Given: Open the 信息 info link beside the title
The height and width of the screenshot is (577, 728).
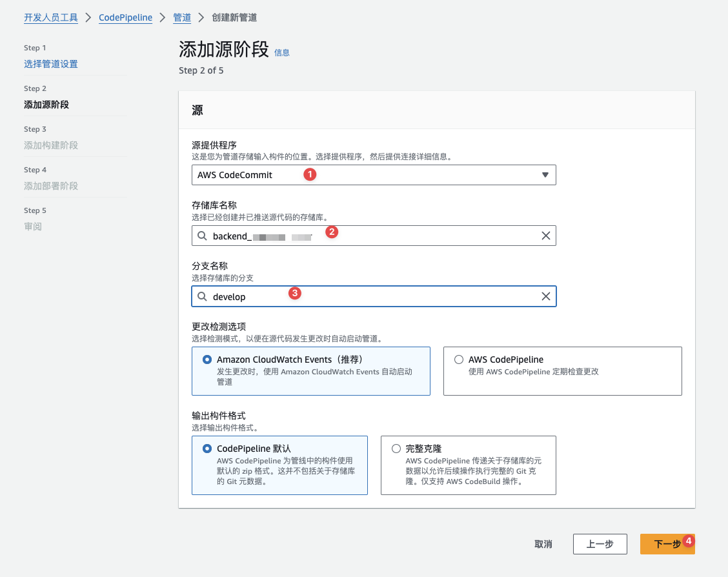Looking at the screenshot, I should tap(282, 53).
